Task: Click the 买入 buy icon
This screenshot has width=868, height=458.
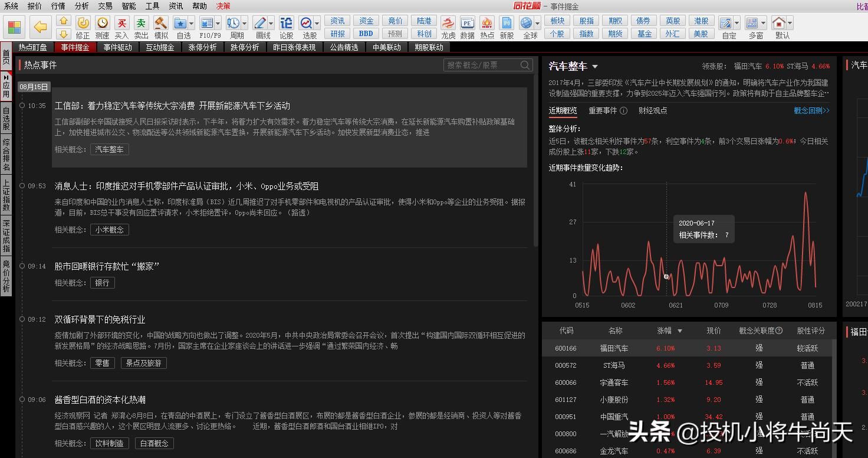Action: click(121, 23)
